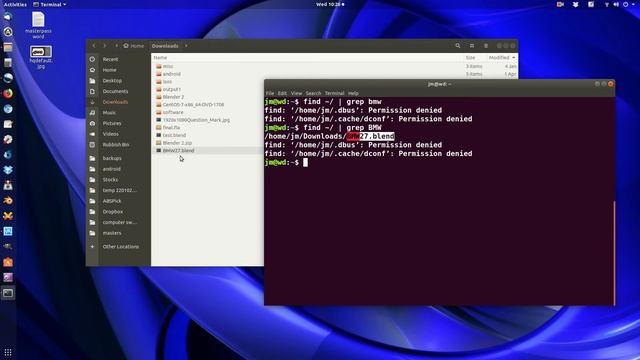
Task: Sort files by the Modified column
Action: coord(501,58)
